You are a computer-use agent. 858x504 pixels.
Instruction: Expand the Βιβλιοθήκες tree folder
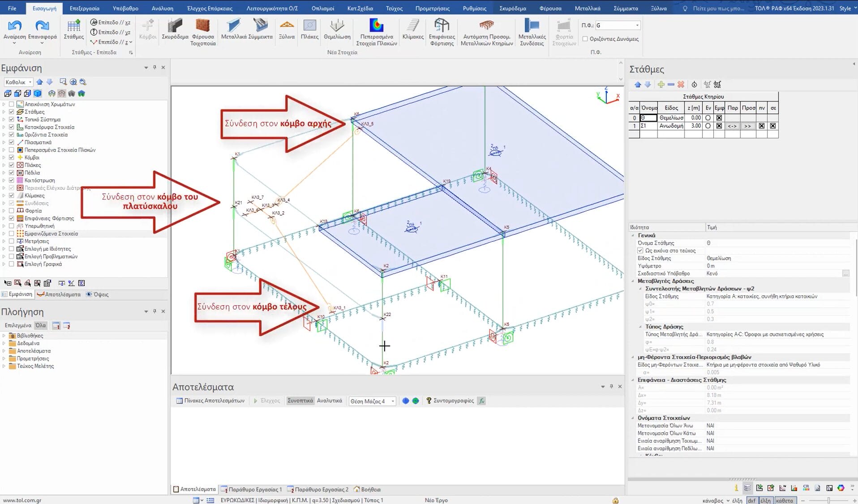click(4, 336)
